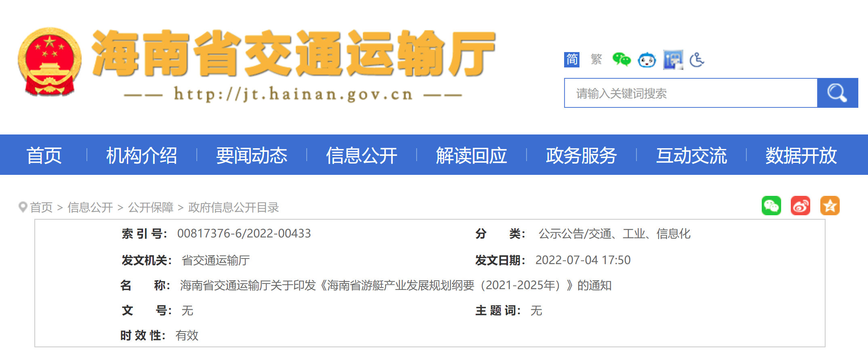Focus the keyword search input box
Viewport: 868px width, 359px height.
pos(691,93)
